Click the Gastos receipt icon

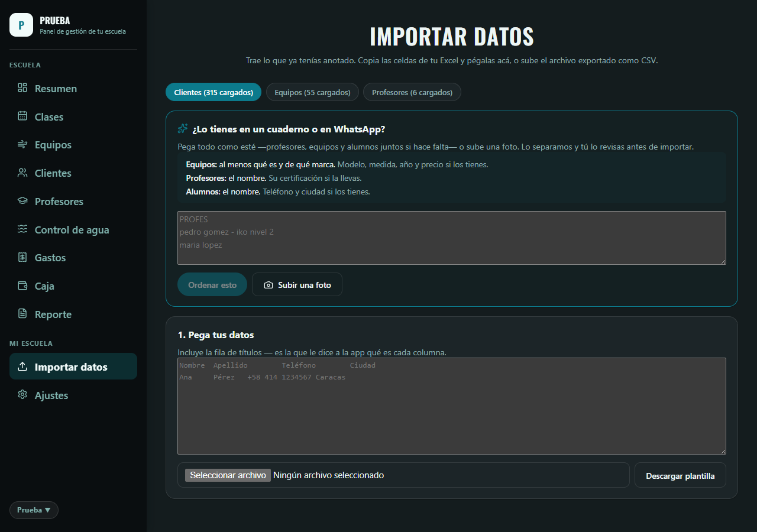click(22, 257)
